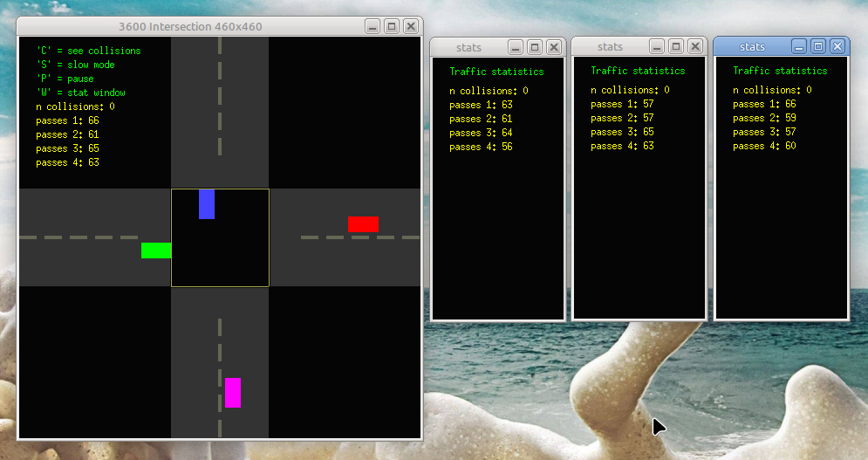Minimize the active blue-titled stats window

[799, 46]
